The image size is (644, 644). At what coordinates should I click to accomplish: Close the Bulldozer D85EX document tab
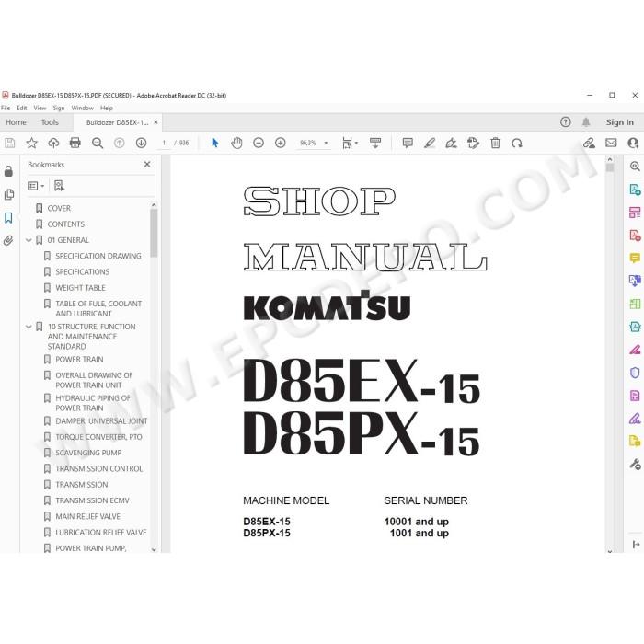click(x=155, y=122)
